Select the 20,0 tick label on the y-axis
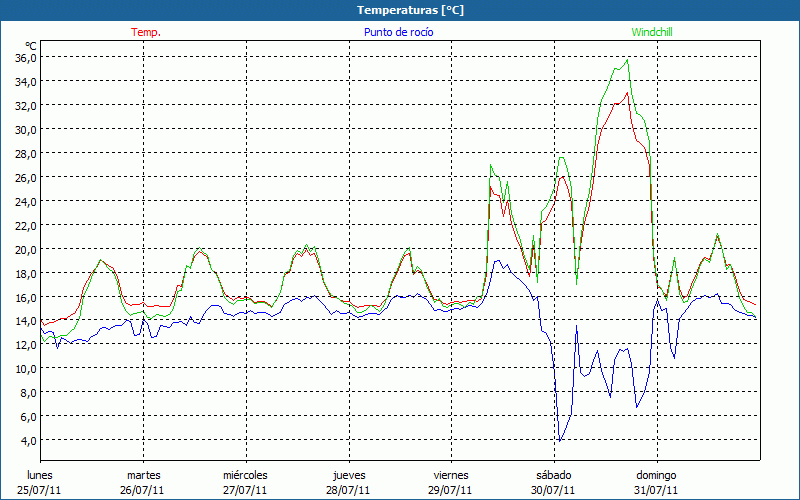Viewport: 800px width, 500px height. [25, 249]
